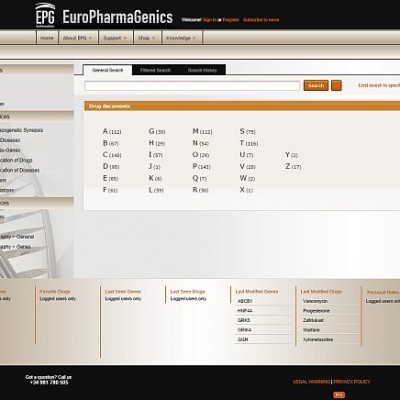Image resolution: width=400 pixels, height=400 pixels.
Task: Open drug documents starting with G
Action: pyautogui.click(x=157, y=131)
